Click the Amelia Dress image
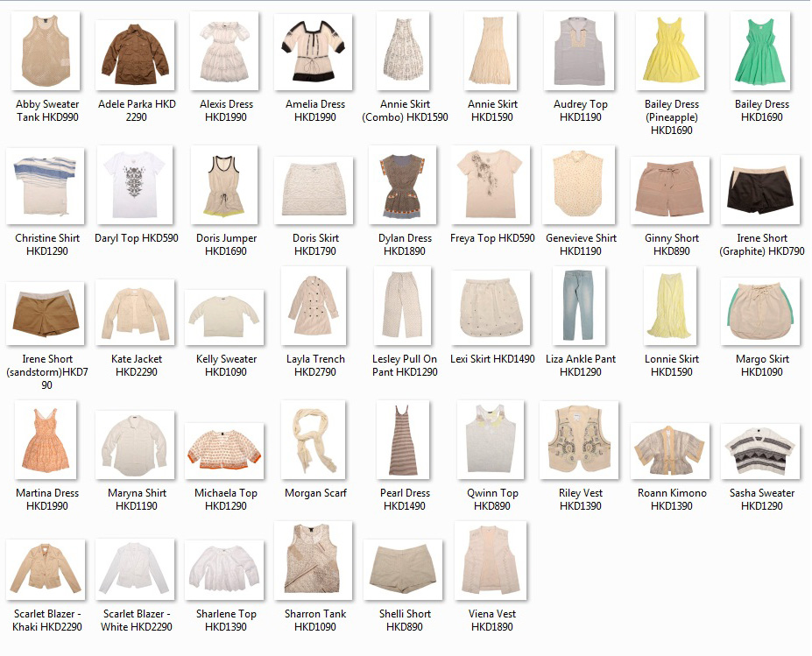Image resolution: width=812 pixels, height=656 pixels. click(314, 52)
